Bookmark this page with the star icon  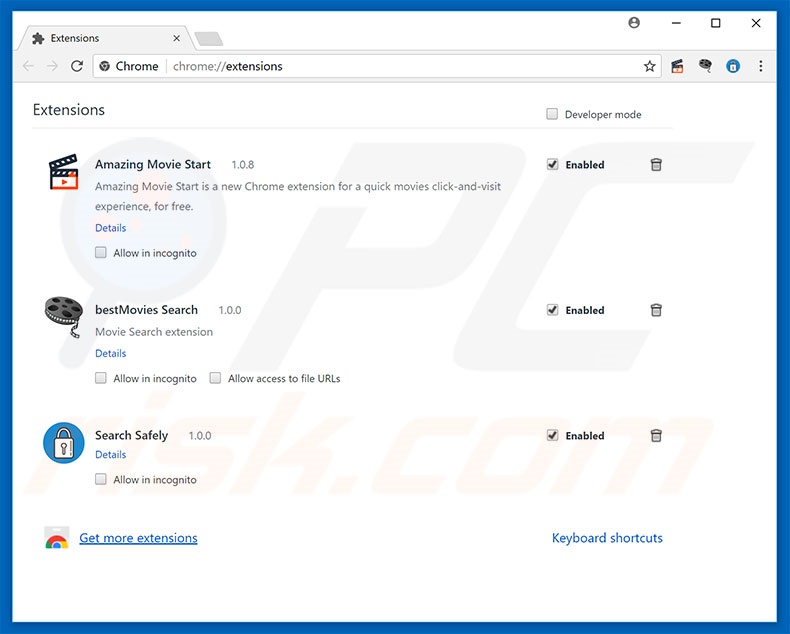(x=649, y=66)
